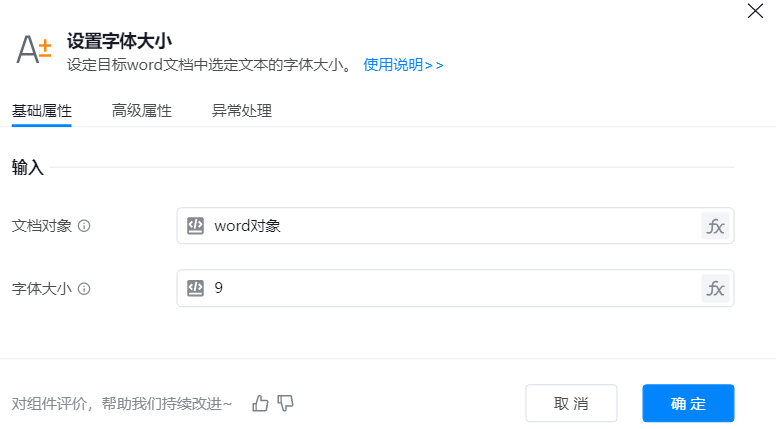The width and height of the screenshot is (776, 429).
Task: Switch to the 基础属性 tab
Action: [x=41, y=111]
